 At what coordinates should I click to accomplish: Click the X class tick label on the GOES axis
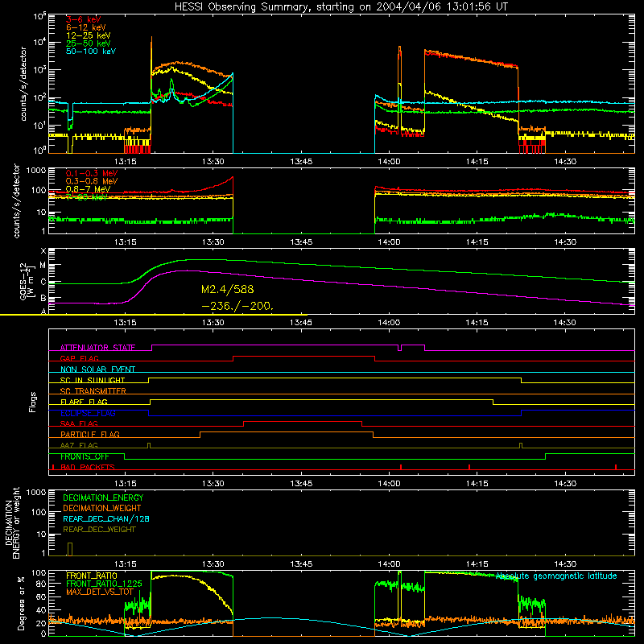click(43, 251)
